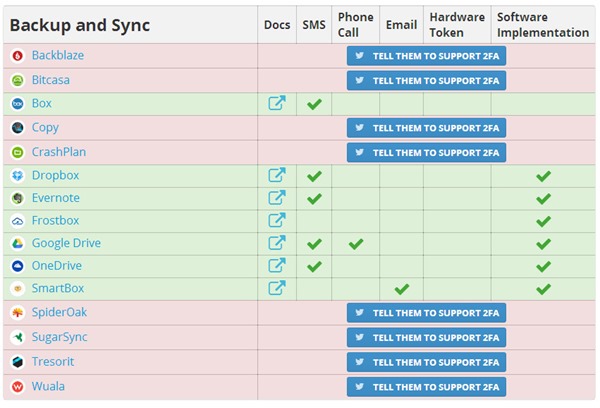Open Evernote docs external link icon
The height and width of the screenshot is (408, 600).
(x=277, y=198)
